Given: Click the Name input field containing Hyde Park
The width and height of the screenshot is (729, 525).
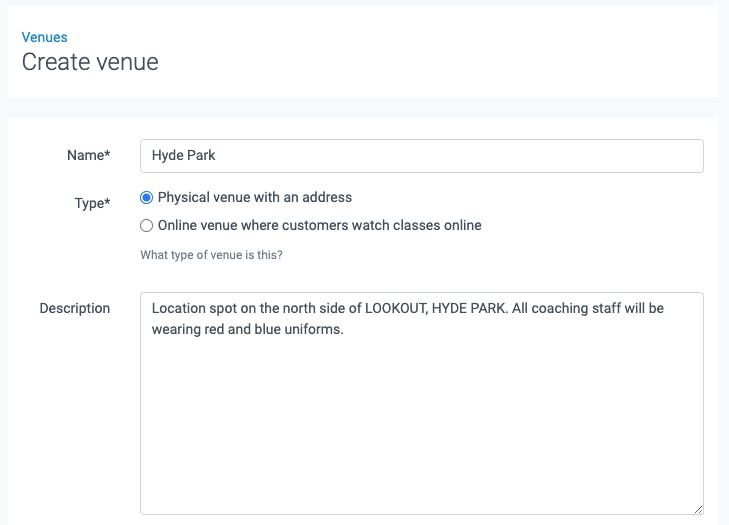Looking at the screenshot, I should point(422,156).
